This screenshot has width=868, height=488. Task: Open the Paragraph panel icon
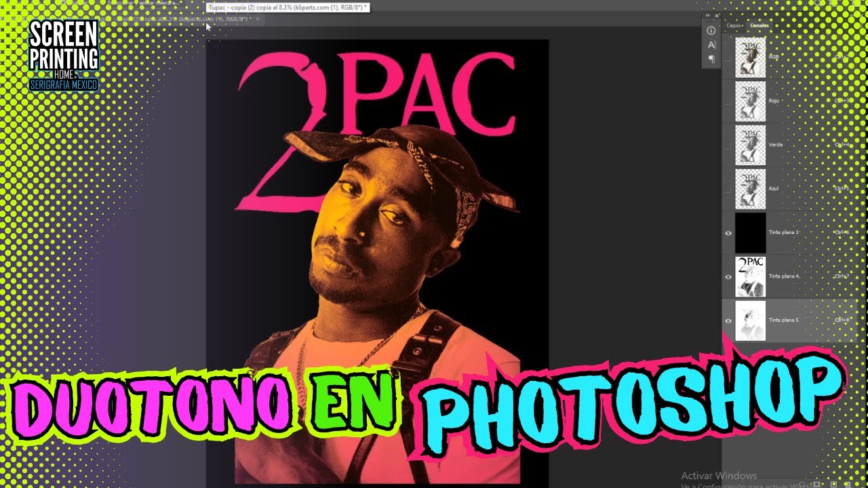coord(711,59)
